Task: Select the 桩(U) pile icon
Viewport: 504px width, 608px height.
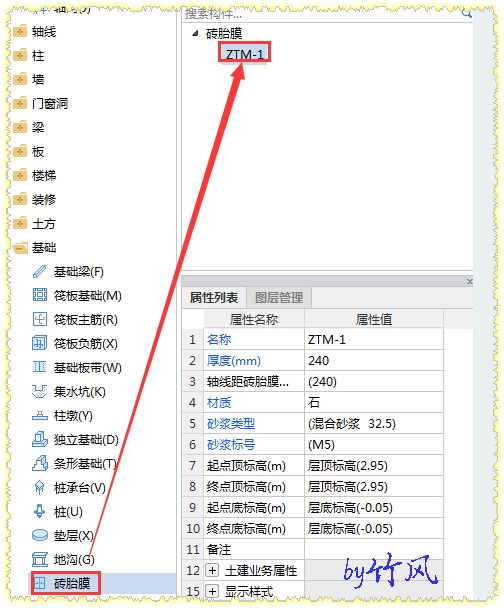Action: pos(39,511)
